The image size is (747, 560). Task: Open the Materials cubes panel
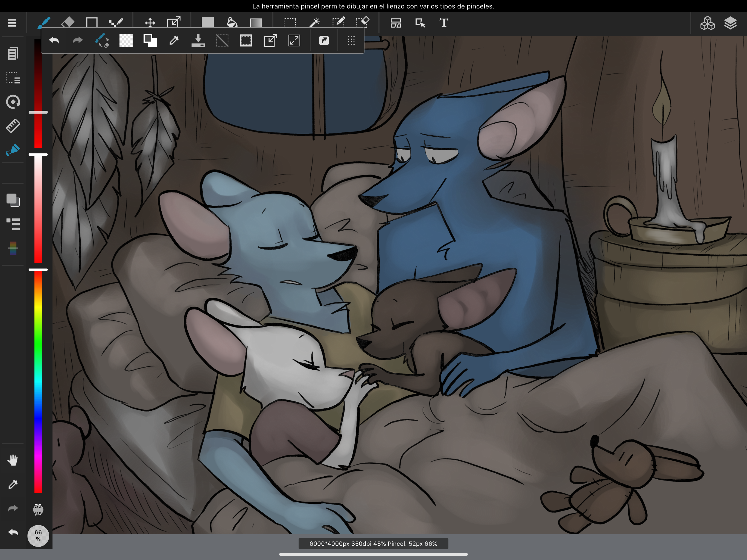(707, 23)
